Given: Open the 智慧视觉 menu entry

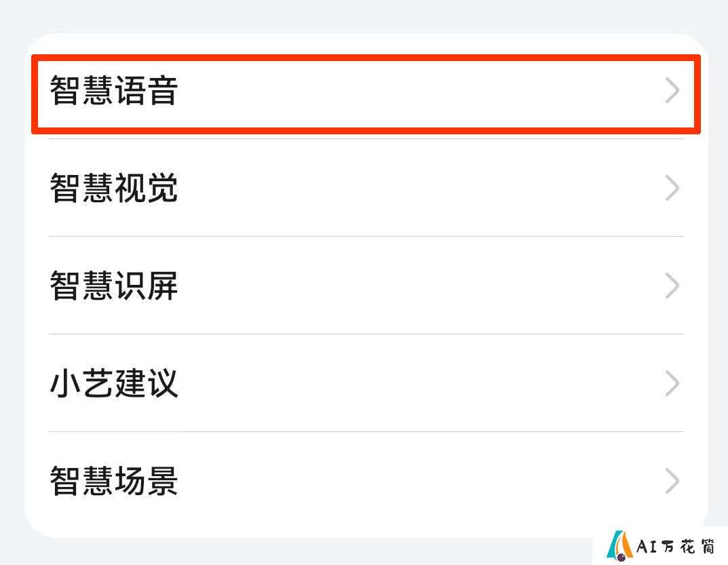Looking at the screenshot, I should (114, 188).
